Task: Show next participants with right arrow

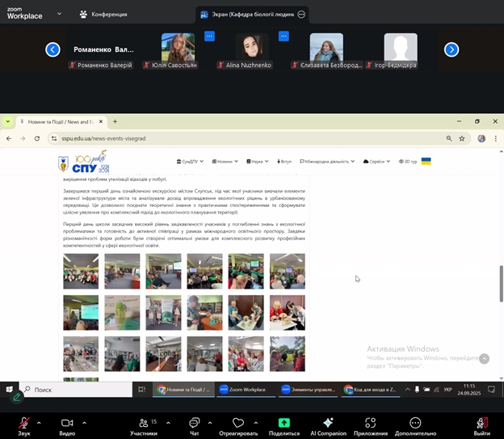Action: pyautogui.click(x=451, y=49)
